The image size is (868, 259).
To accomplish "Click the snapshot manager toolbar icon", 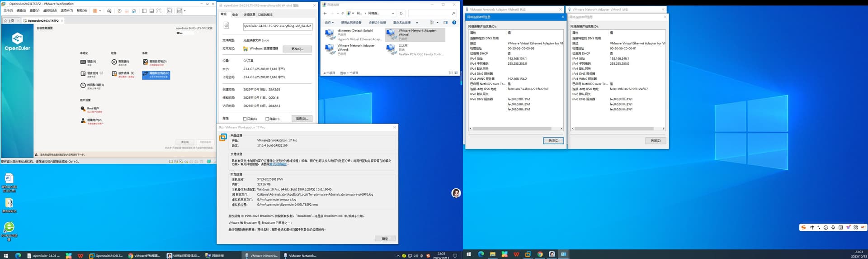I will click(x=134, y=11).
